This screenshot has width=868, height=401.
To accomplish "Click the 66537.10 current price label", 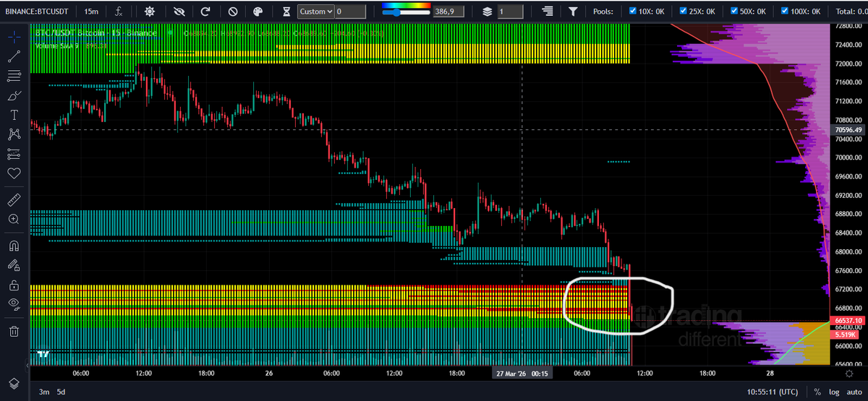I will pos(848,320).
